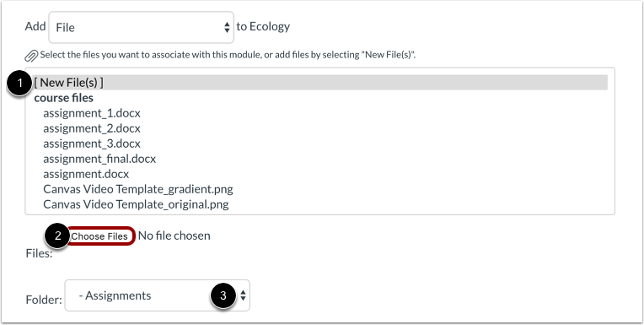
Task: Click the numbered callout marker 2
Action: click(57, 236)
